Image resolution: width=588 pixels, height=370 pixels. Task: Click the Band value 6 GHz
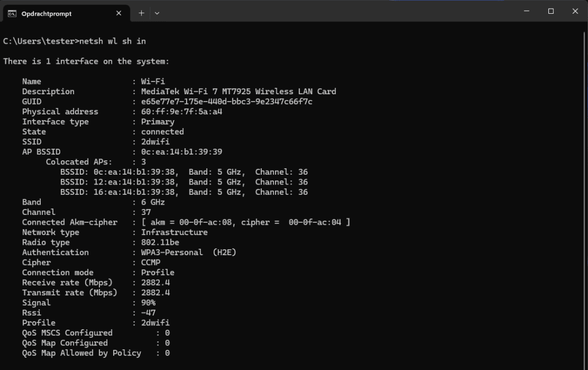(153, 202)
